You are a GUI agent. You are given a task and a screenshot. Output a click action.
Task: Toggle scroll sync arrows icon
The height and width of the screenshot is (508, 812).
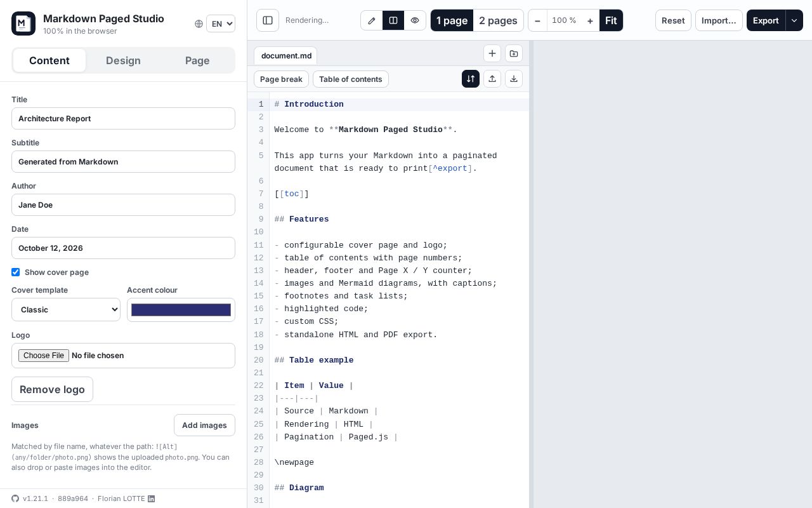coord(471,79)
